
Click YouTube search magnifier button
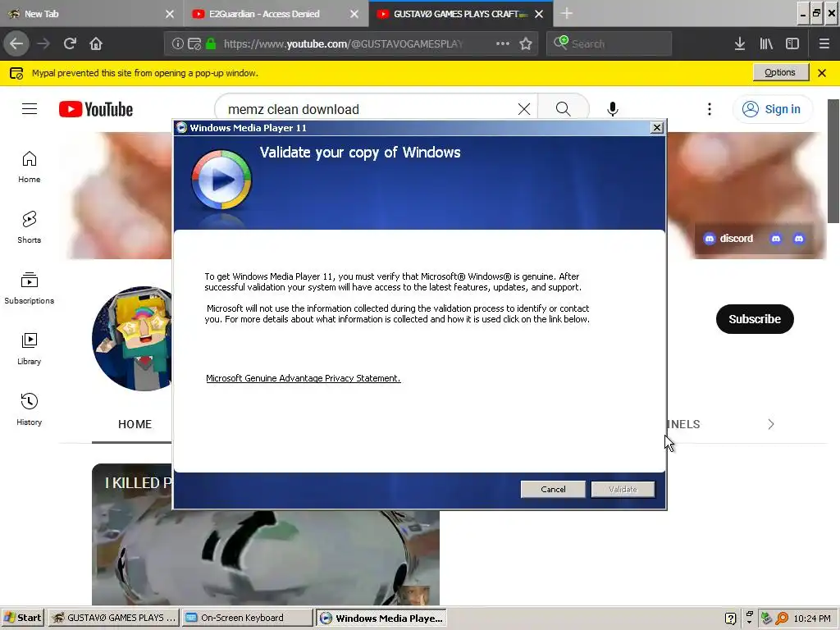point(563,109)
